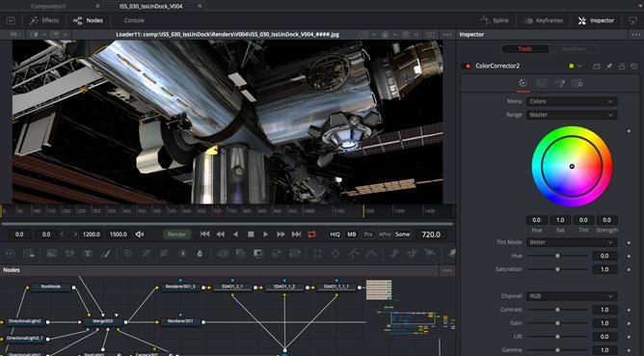Click the Play forward transport button

pos(266,234)
